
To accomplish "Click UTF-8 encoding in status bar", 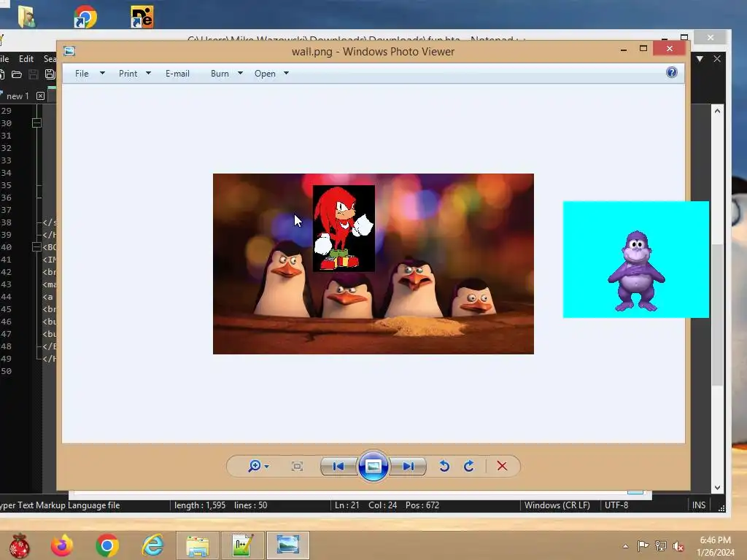I will 616,505.
